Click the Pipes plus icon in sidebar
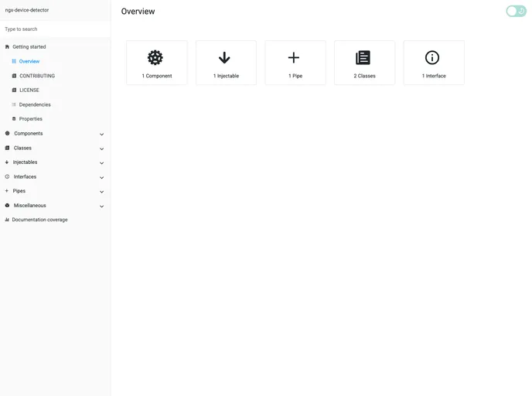The height and width of the screenshot is (396, 532). pyautogui.click(x=6, y=191)
